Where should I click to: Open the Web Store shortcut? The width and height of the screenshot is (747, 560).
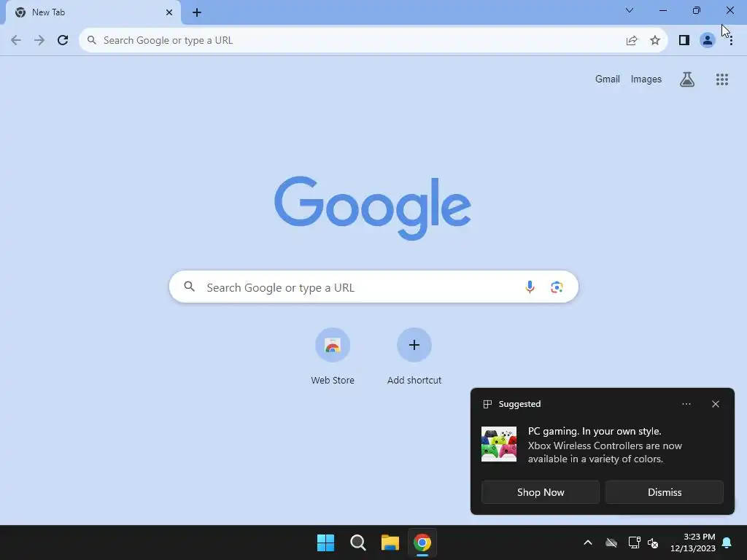tap(333, 356)
